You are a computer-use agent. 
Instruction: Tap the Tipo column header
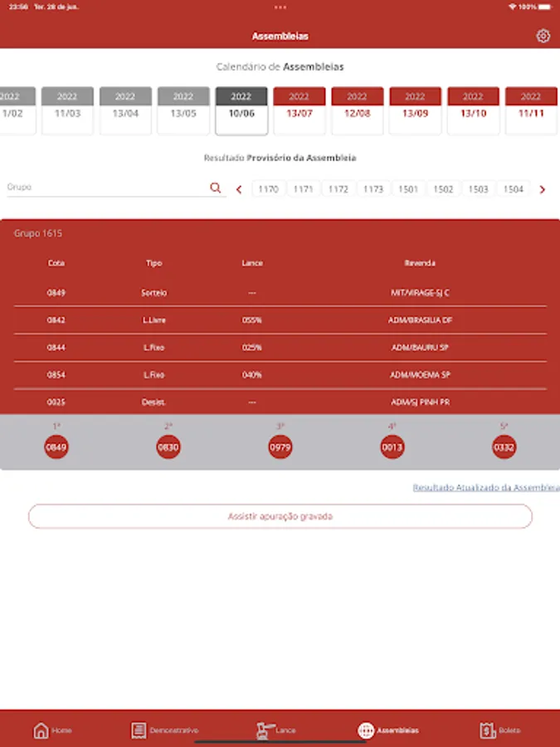point(153,263)
